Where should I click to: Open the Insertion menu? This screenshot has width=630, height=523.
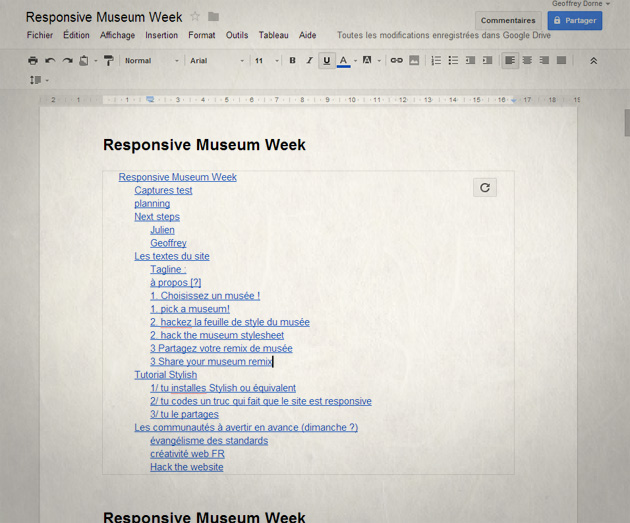click(x=161, y=35)
